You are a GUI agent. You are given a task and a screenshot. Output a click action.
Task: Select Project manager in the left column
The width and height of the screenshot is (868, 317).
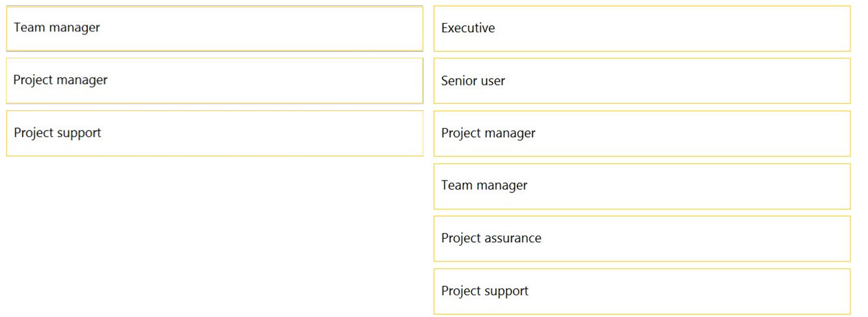pyautogui.click(x=215, y=81)
